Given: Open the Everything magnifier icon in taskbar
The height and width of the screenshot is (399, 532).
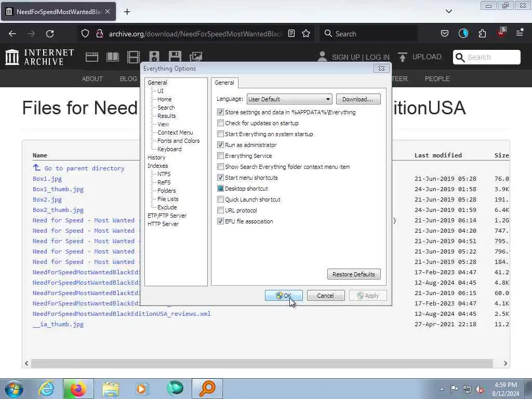Looking at the screenshot, I should tap(207, 389).
